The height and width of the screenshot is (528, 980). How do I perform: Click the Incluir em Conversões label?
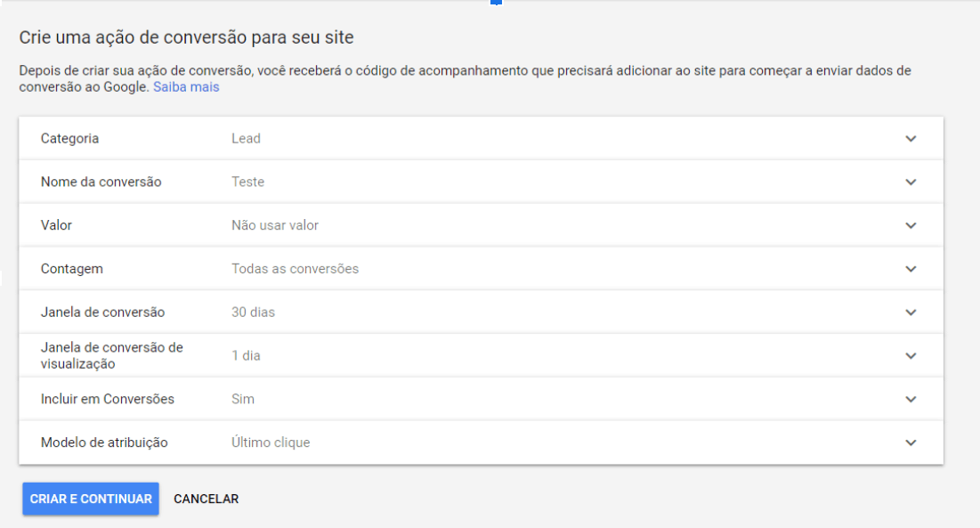[x=108, y=399]
